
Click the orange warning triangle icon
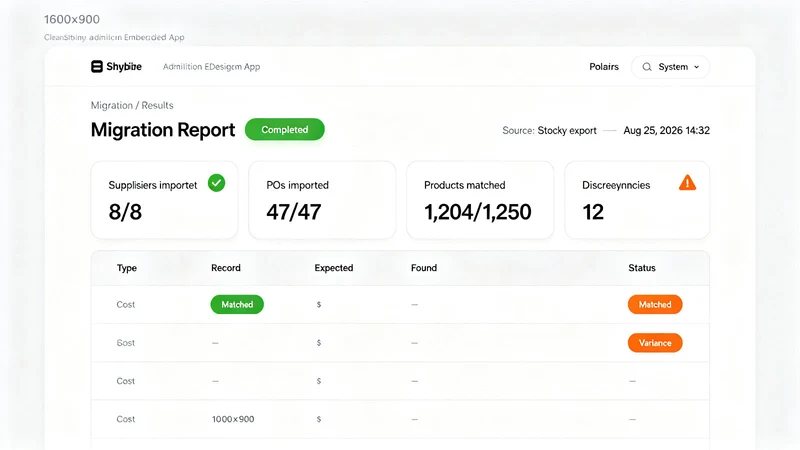point(687,182)
